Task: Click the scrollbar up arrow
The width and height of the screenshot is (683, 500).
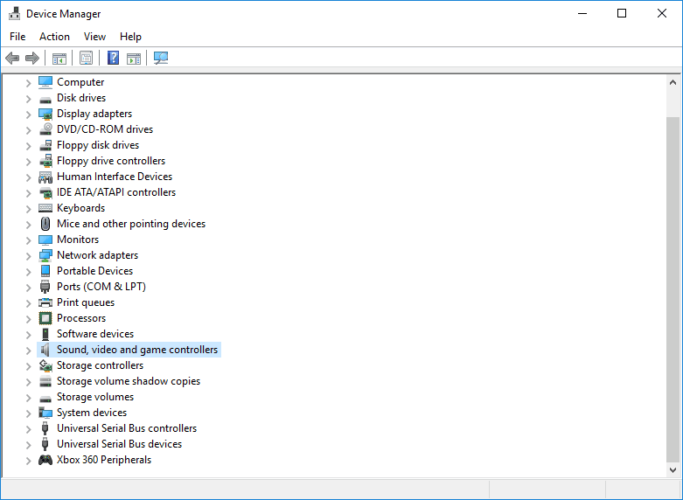Action: coord(673,82)
